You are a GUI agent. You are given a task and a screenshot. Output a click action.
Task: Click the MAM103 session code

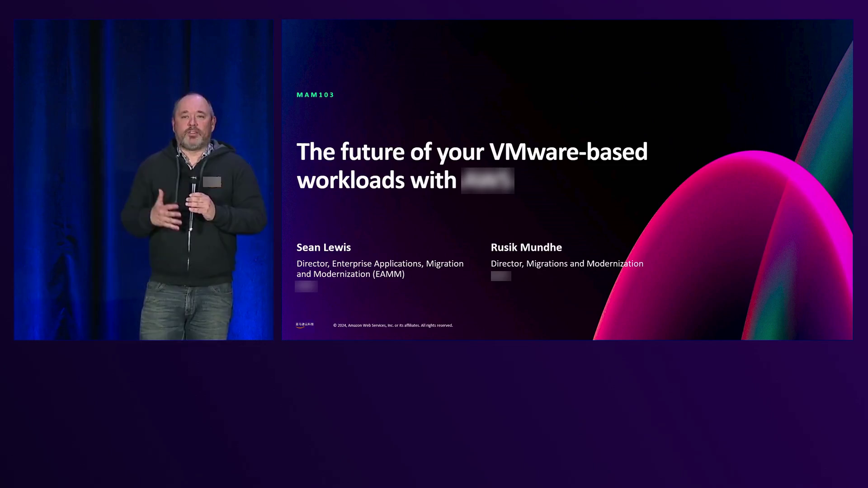(315, 95)
